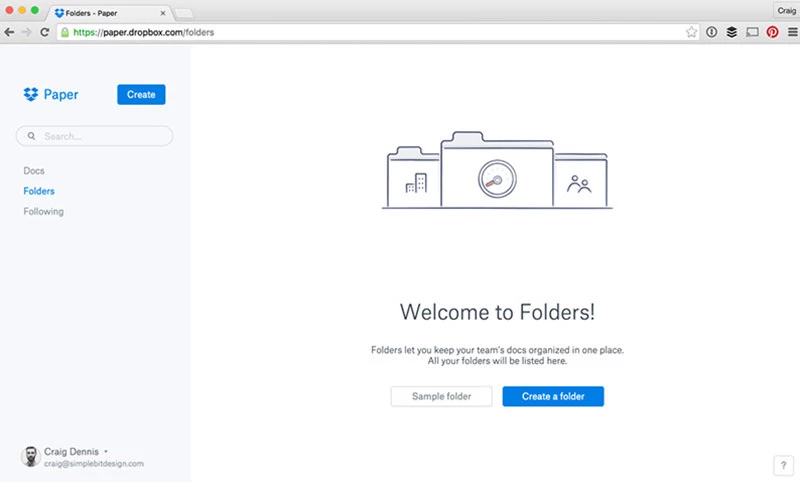Click the Search input field
The height and width of the screenshot is (482, 800).
click(x=94, y=136)
